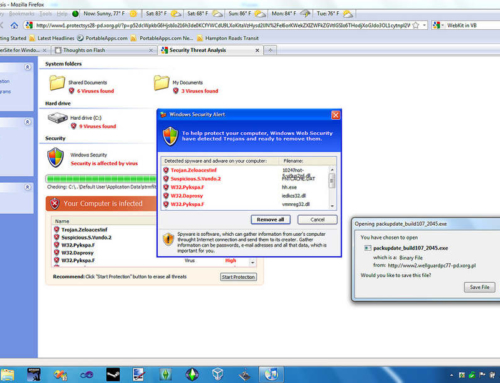Open Windows Explorer from the taskbar

click(x=7, y=375)
